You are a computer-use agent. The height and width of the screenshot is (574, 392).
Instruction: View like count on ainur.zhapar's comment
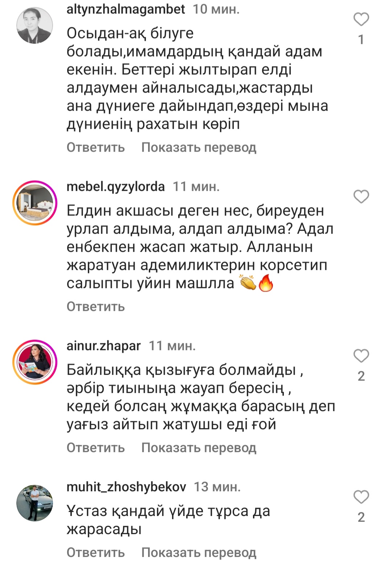[361, 376]
